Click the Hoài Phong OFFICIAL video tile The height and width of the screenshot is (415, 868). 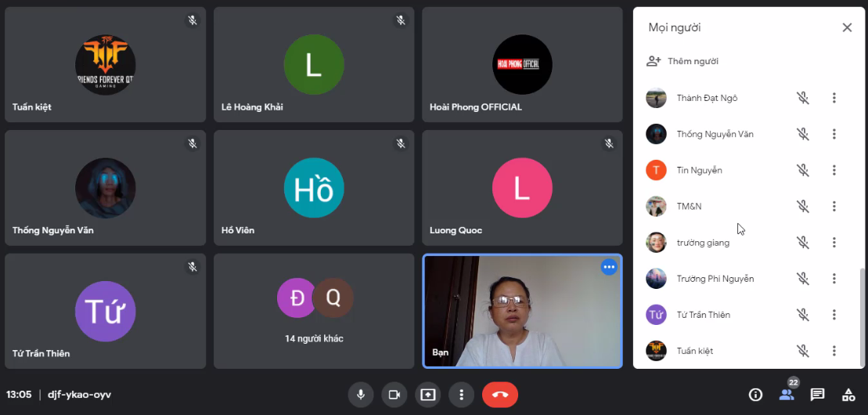click(x=522, y=65)
